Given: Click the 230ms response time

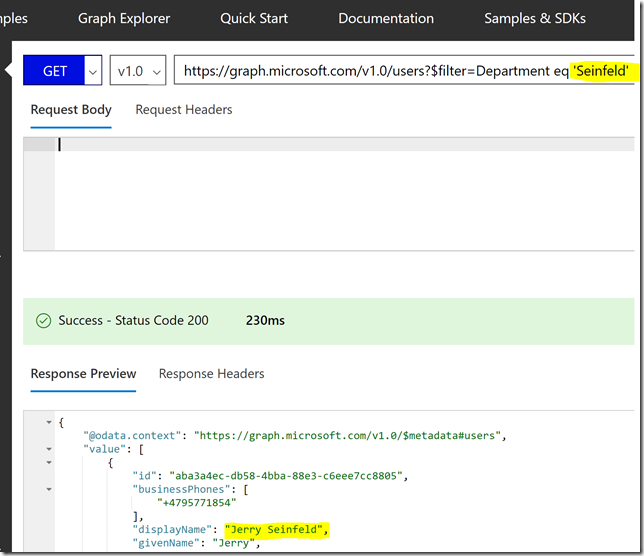Looking at the screenshot, I should coord(265,320).
